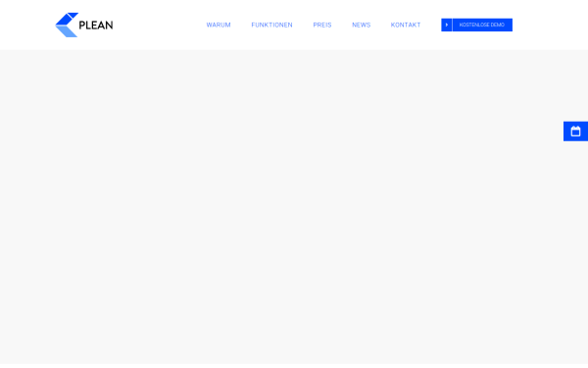The image size is (588, 368).
Task: Click the blue calendar icon tab
Action: click(x=575, y=131)
